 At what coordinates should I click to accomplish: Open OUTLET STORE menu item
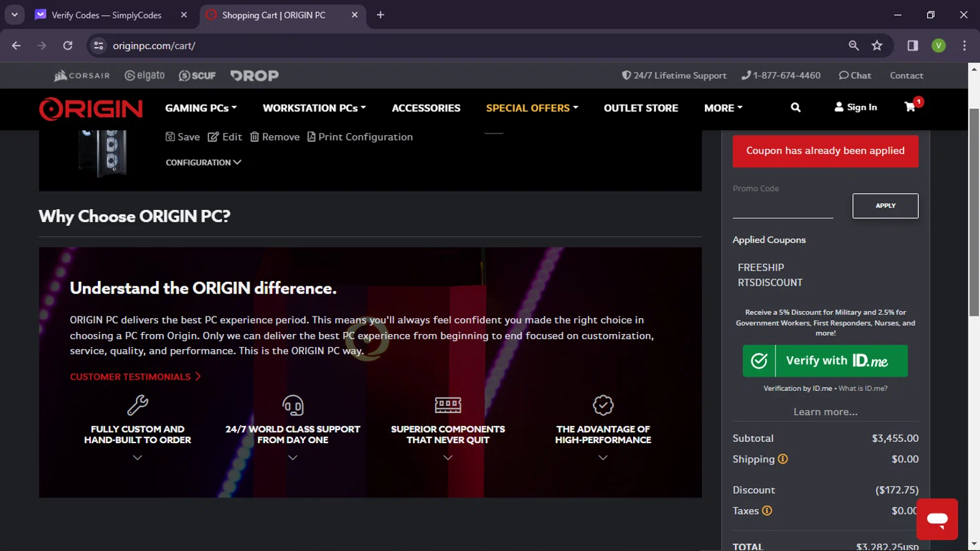pos(641,108)
